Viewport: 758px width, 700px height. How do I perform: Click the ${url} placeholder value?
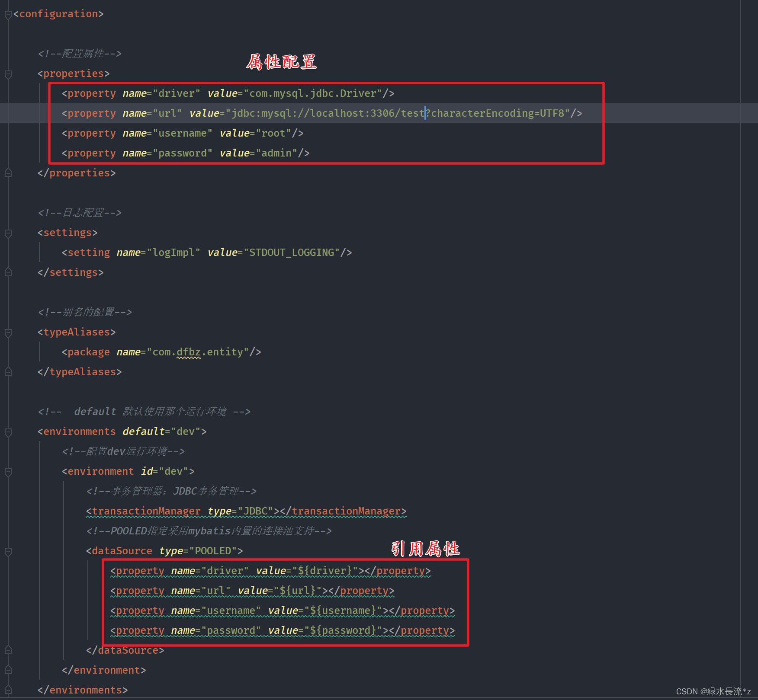(298, 591)
